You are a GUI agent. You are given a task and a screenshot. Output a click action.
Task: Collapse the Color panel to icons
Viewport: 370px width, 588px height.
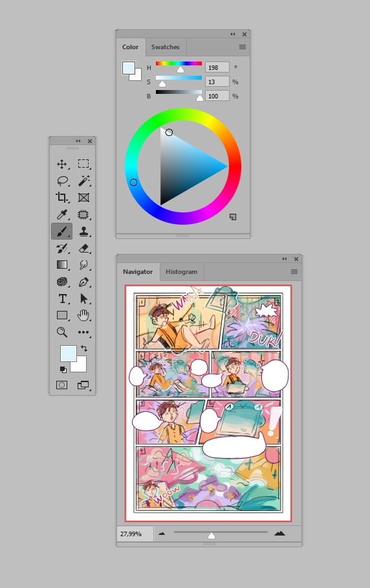[x=233, y=34]
